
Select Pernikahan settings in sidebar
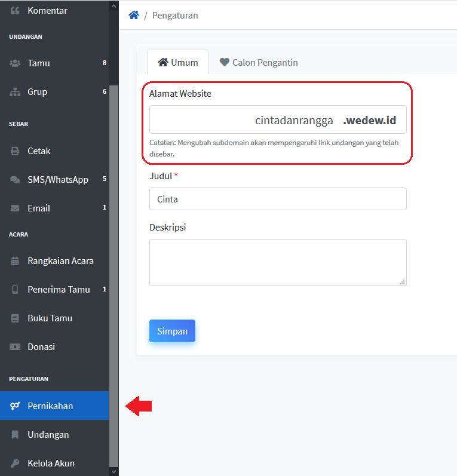(x=54, y=406)
